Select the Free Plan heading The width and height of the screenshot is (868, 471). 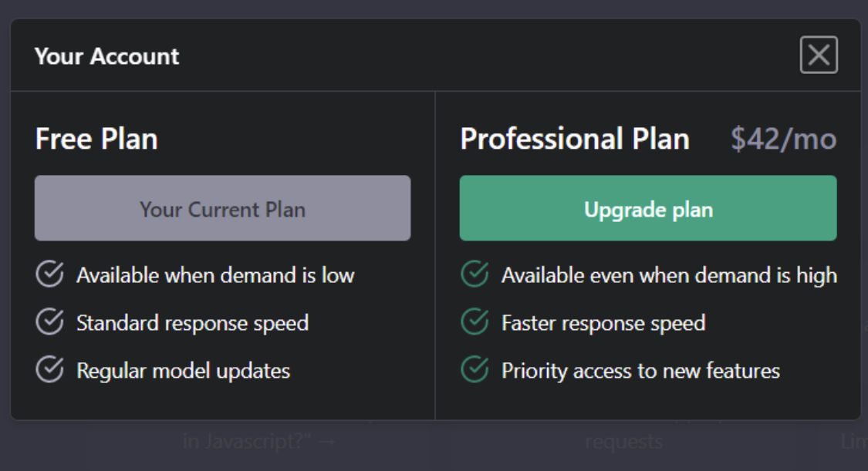tap(96, 138)
